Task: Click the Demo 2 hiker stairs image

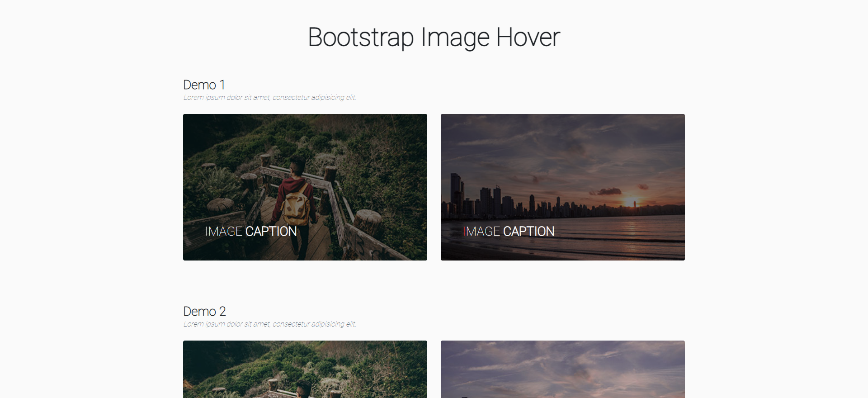Action: point(305,369)
